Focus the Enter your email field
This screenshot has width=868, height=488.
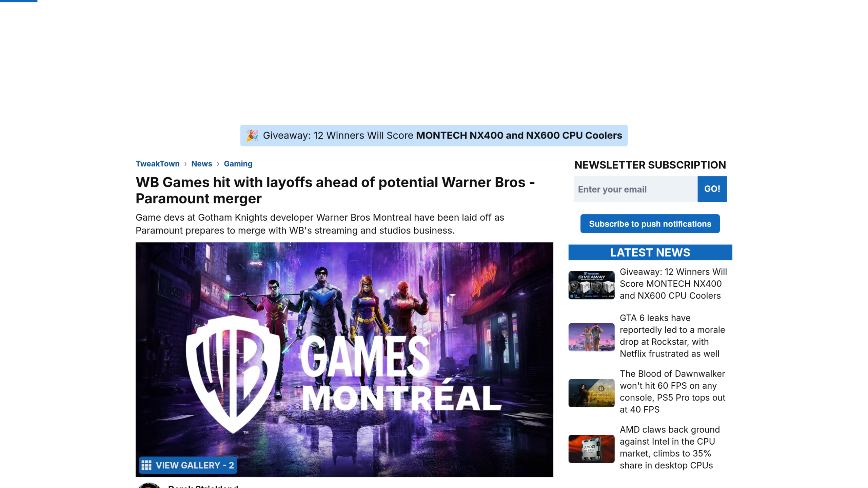pyautogui.click(x=636, y=189)
